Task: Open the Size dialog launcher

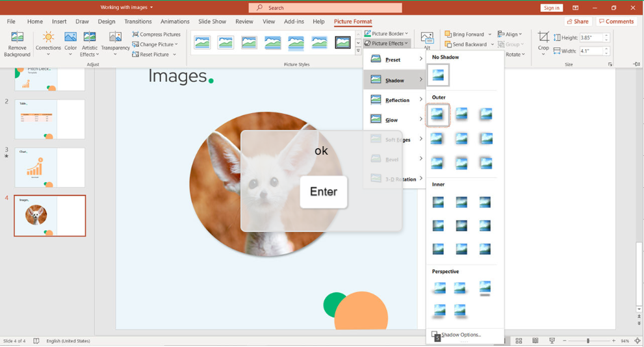Action: (x=610, y=64)
